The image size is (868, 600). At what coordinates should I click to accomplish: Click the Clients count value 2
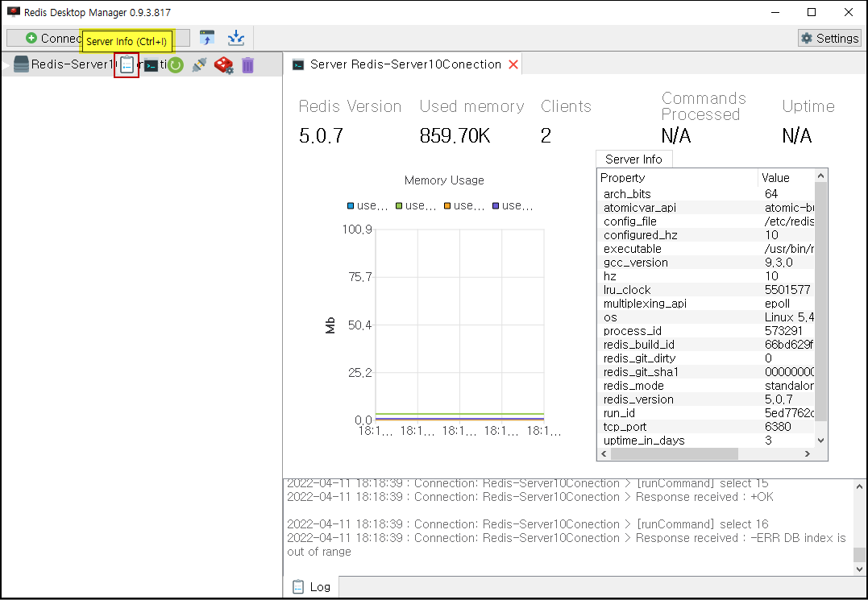[x=546, y=135]
